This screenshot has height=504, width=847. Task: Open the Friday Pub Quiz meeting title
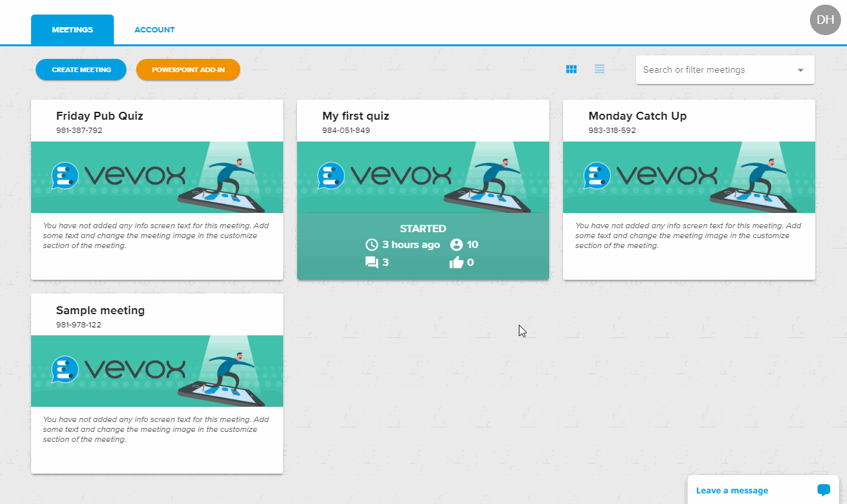point(100,116)
